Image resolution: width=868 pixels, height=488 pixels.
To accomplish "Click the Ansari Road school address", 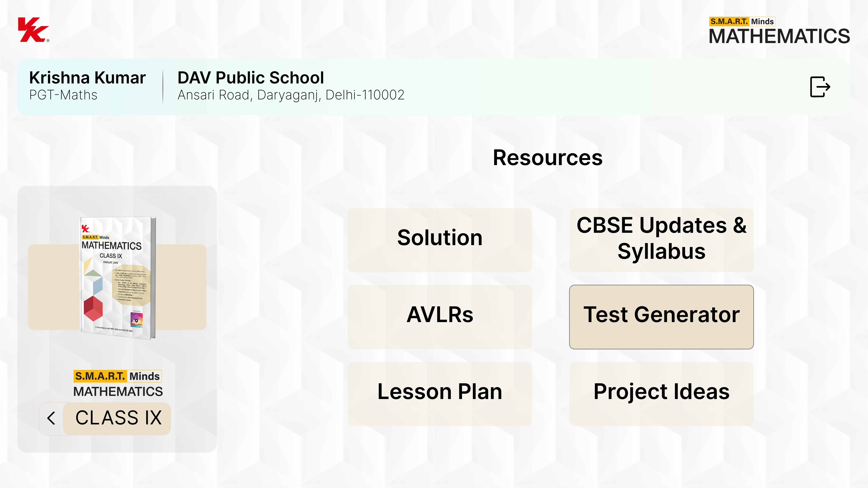I will tap(291, 95).
